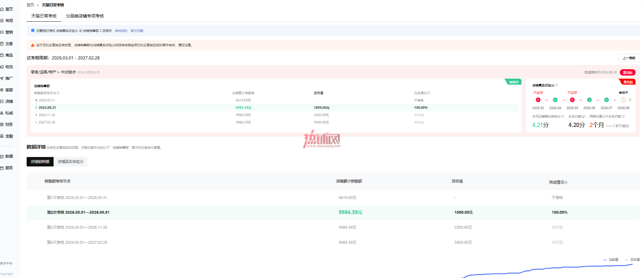Click the 上一周期 button
Viewport: 644px width, 278px height.
(x=629, y=58)
